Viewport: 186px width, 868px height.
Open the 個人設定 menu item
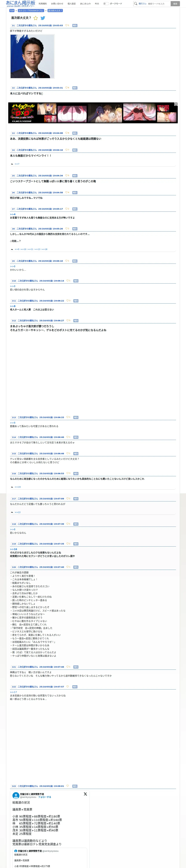coord(72,4)
